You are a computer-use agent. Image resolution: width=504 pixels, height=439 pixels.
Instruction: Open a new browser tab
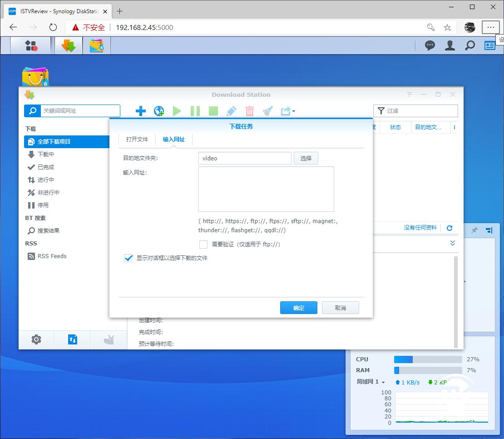(119, 11)
